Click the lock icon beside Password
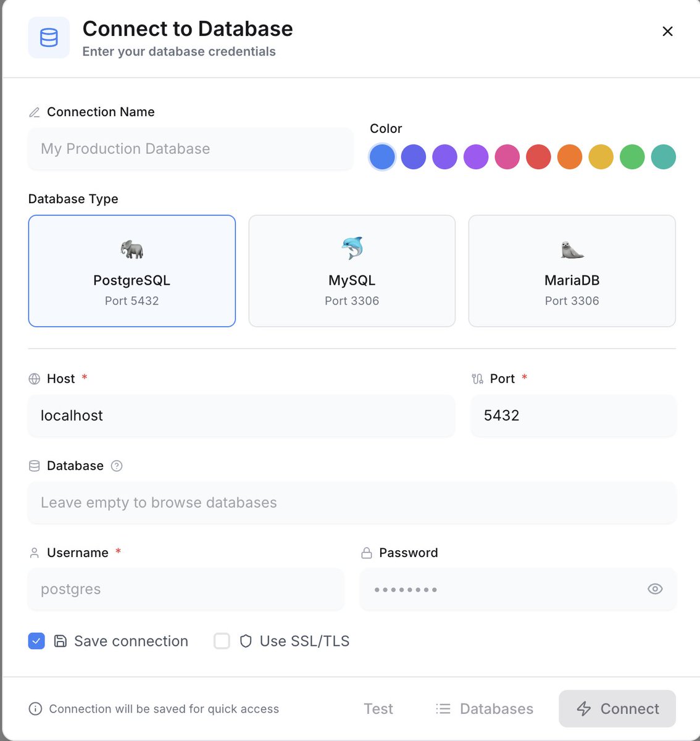Viewport: 700px width, 741px height. [x=367, y=553]
